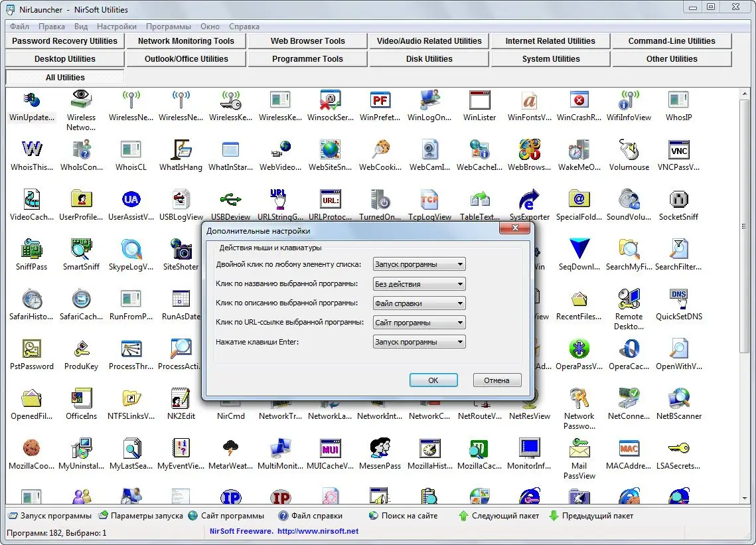The height and width of the screenshot is (545, 756).
Task: Click OK in settings dialog
Action: click(433, 380)
